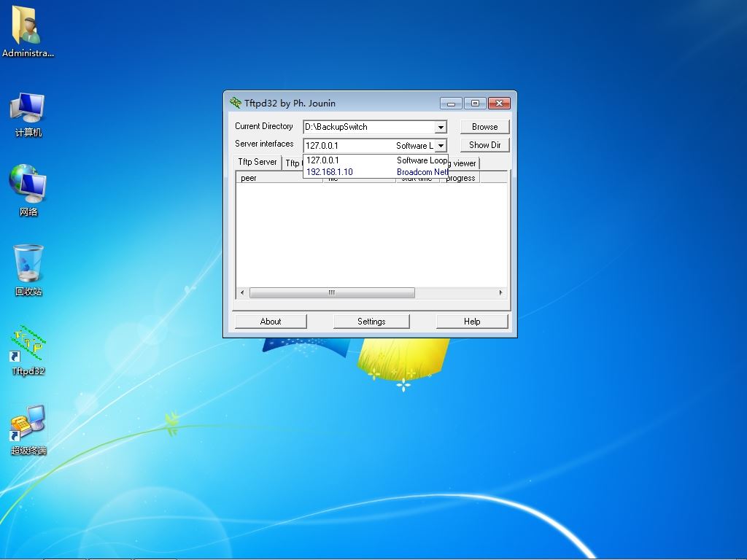Click the horizontal scrollbar thumb

coord(332,292)
